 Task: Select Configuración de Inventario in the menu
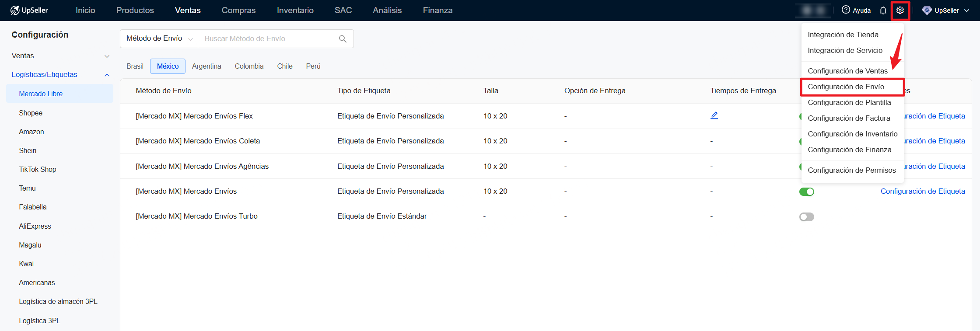click(x=852, y=134)
